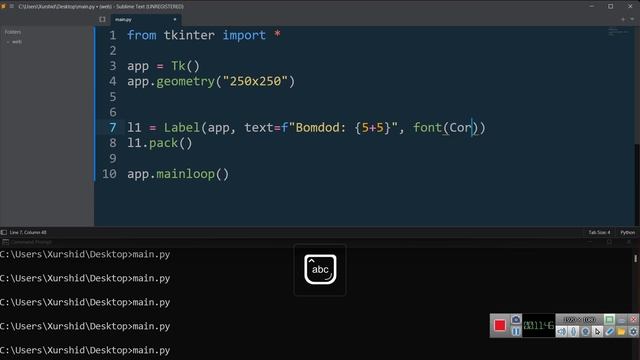Take a screenshot with the recorder camera icon
Image resolution: width=640 pixels, height=360 pixels.
(516, 319)
